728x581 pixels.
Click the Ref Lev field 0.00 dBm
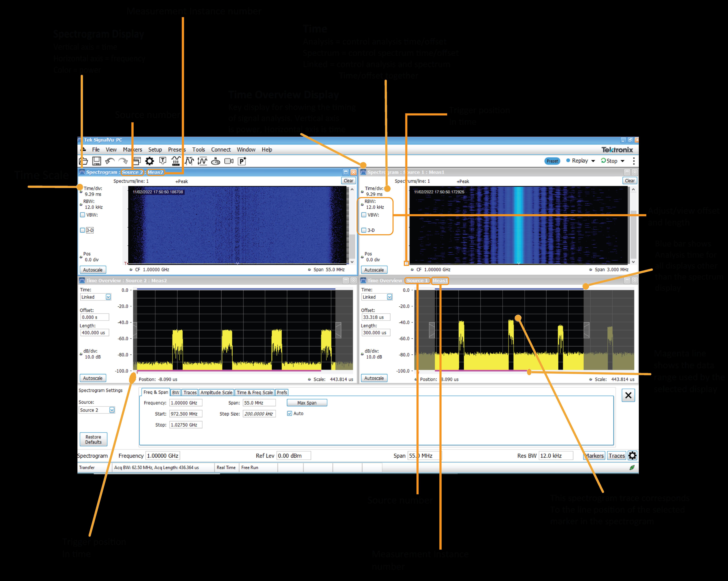[x=294, y=456]
